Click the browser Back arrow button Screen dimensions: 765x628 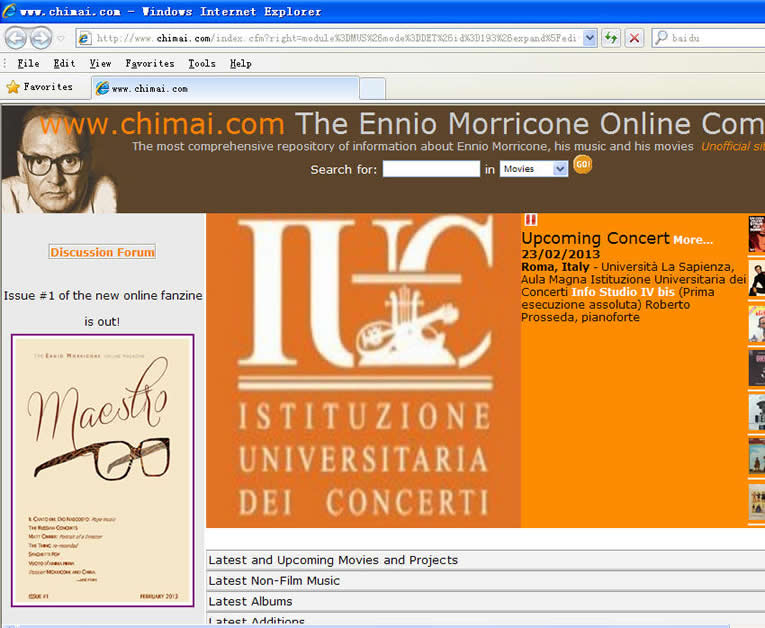[16, 38]
